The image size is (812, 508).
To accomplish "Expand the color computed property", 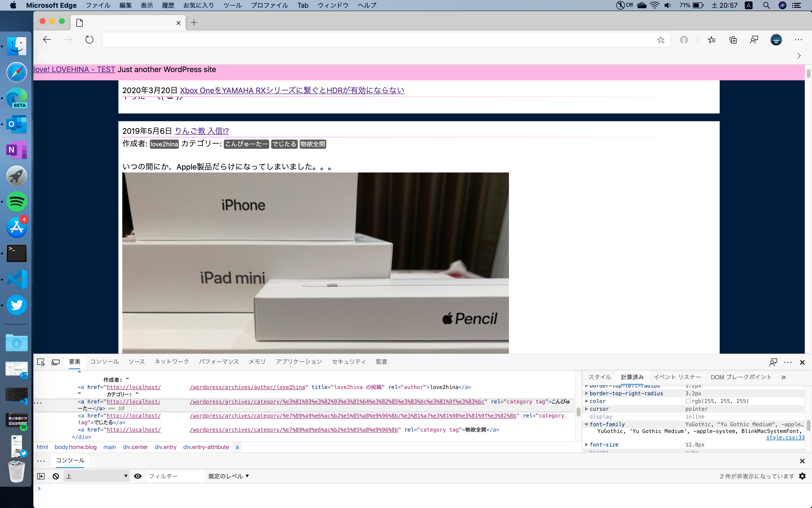I will 586,401.
